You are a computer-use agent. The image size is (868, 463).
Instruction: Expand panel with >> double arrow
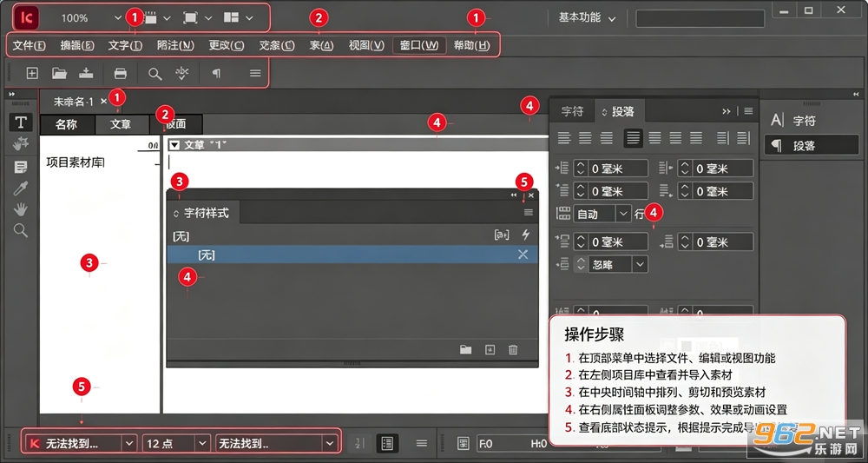(727, 111)
